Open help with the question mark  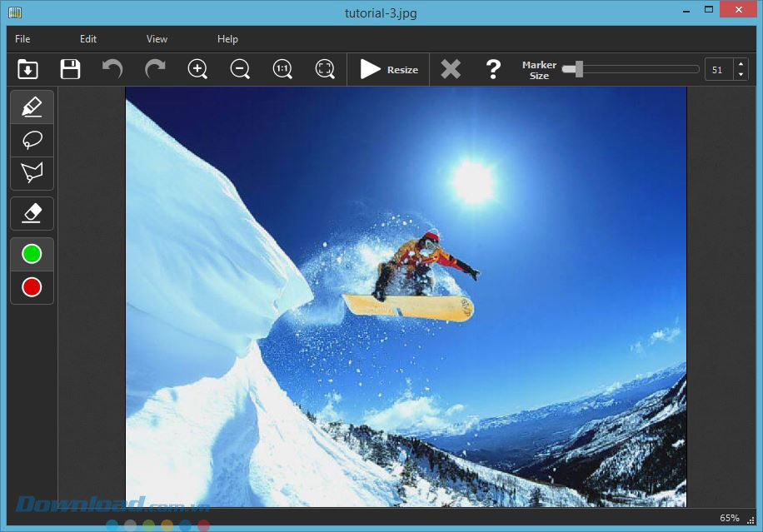tap(493, 69)
